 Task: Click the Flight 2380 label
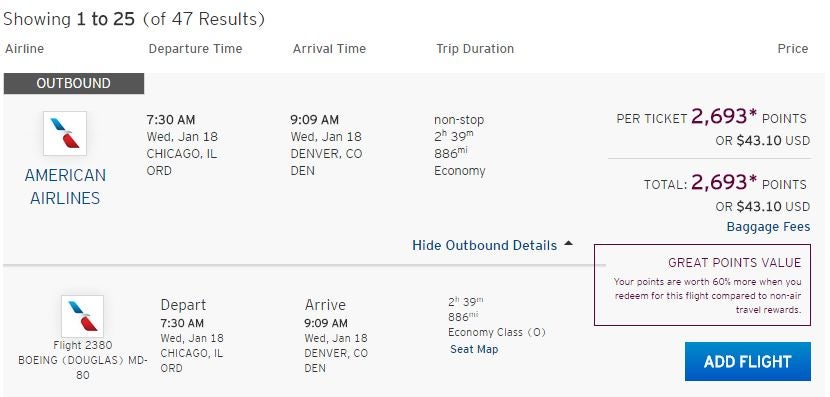coord(83,346)
